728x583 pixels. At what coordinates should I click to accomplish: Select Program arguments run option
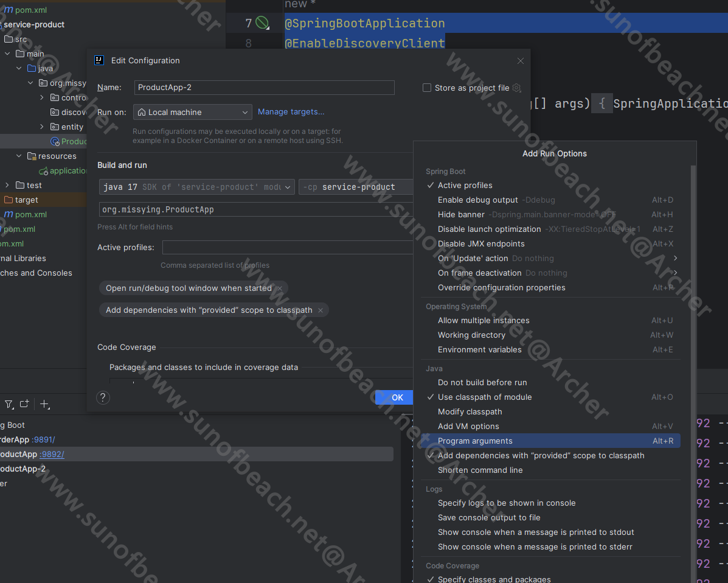click(550, 441)
